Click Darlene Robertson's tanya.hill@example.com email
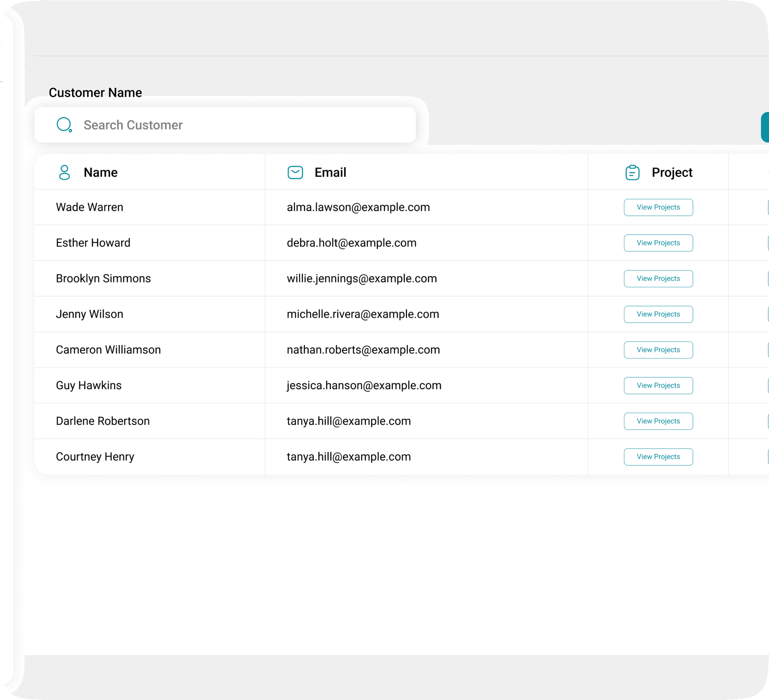Viewport: 769px width, 700px height. (x=349, y=421)
